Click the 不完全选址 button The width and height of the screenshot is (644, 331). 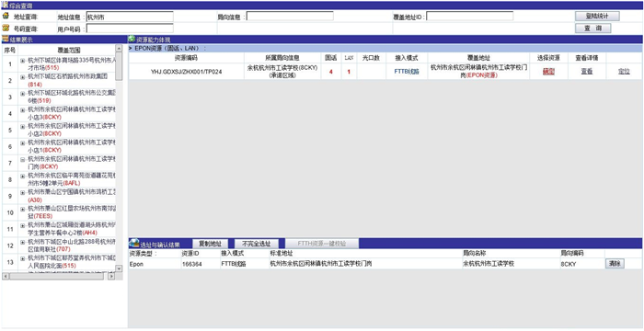pos(257,244)
